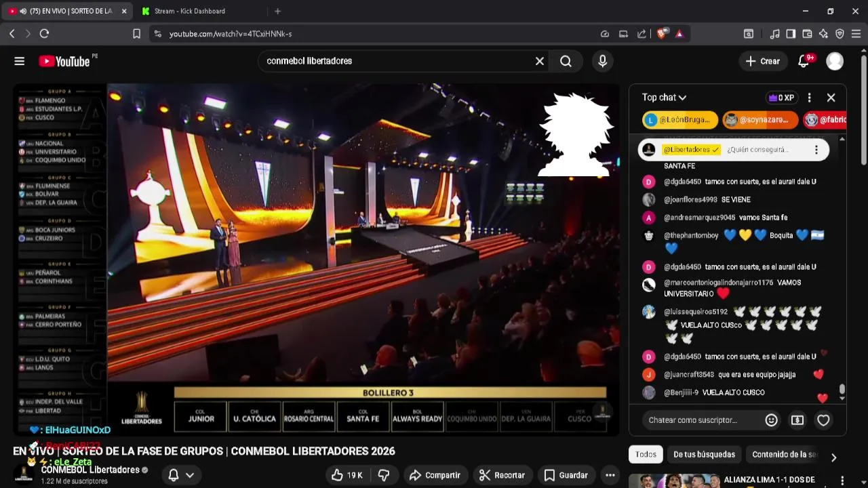Open the Brave VPN icon
This screenshot has width=868, height=488.
(840, 34)
